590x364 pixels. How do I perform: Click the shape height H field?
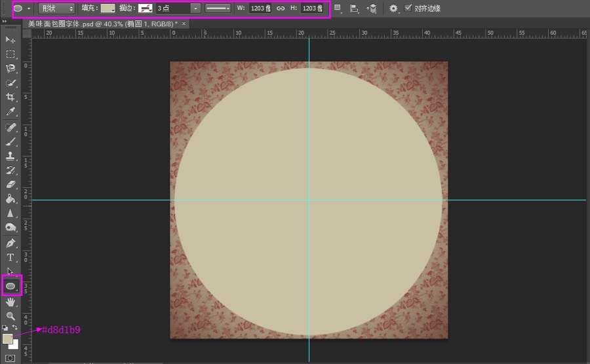(x=312, y=9)
